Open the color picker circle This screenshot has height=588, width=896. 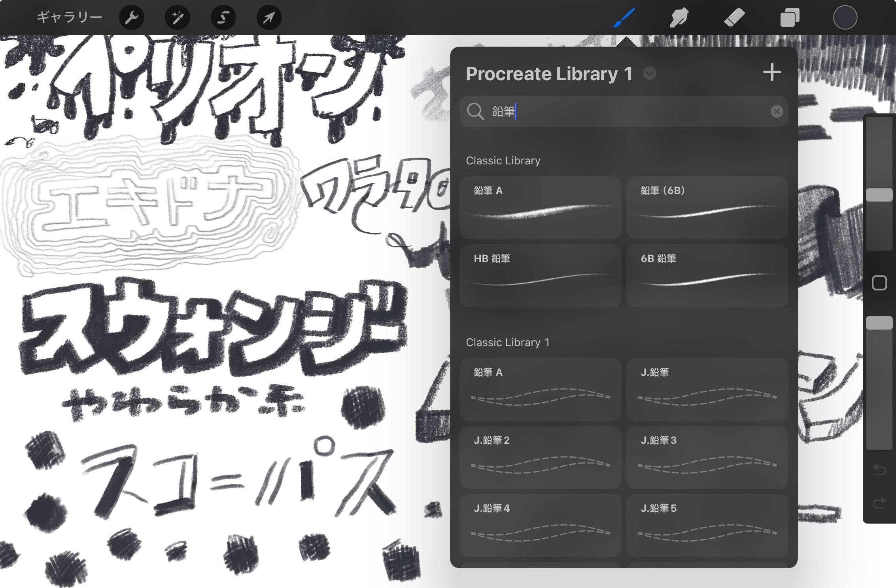pyautogui.click(x=845, y=18)
